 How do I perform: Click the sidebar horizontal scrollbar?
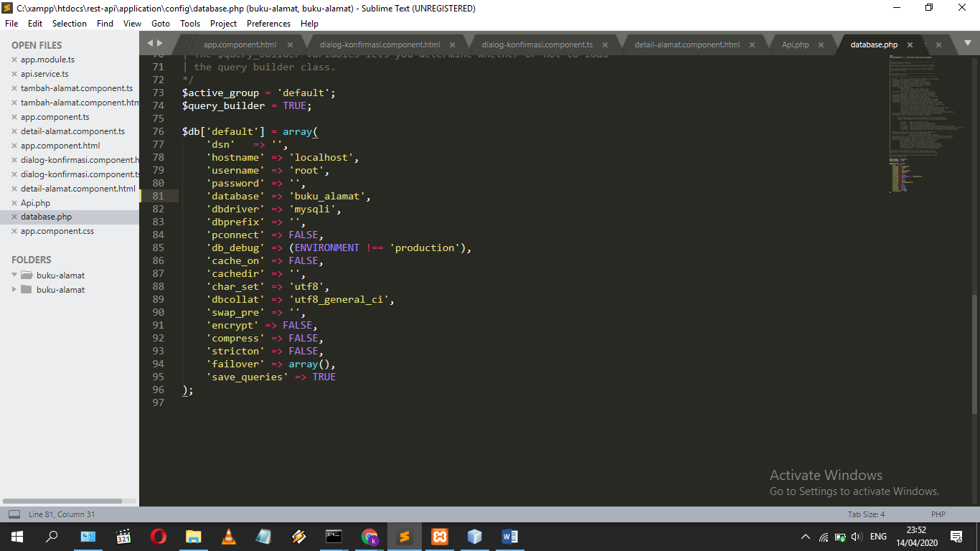click(x=62, y=501)
